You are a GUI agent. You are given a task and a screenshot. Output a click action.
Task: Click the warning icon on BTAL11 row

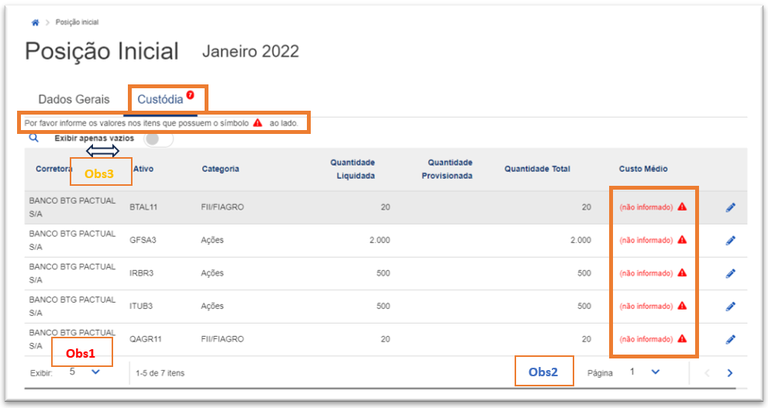coord(682,207)
